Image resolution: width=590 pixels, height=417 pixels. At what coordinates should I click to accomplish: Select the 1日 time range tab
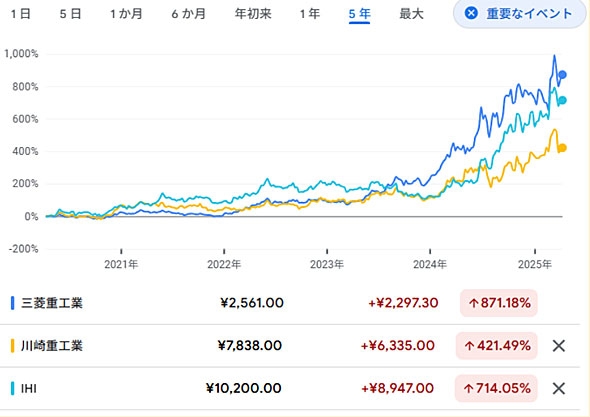point(21,14)
